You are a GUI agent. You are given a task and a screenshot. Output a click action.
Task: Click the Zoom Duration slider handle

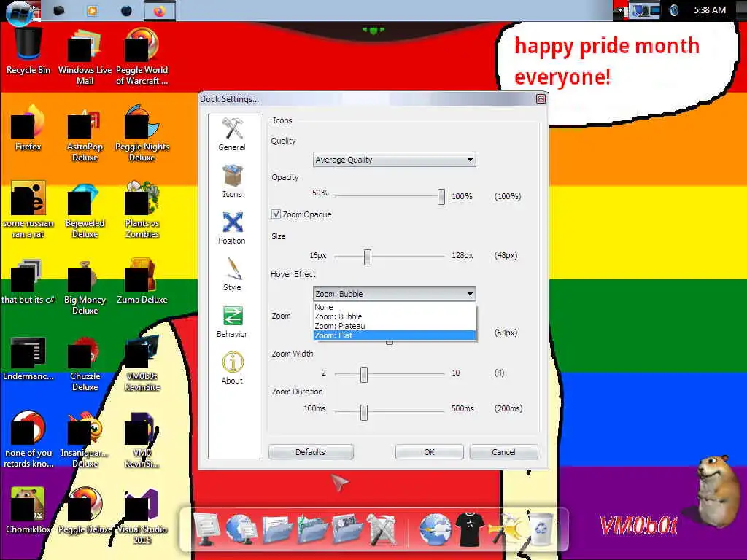pos(364,413)
